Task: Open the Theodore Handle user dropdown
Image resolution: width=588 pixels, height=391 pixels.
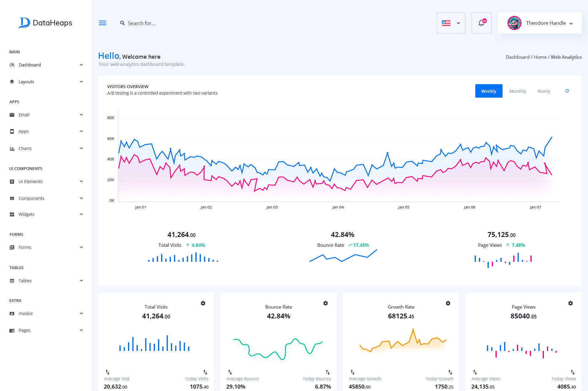Action: coord(546,23)
